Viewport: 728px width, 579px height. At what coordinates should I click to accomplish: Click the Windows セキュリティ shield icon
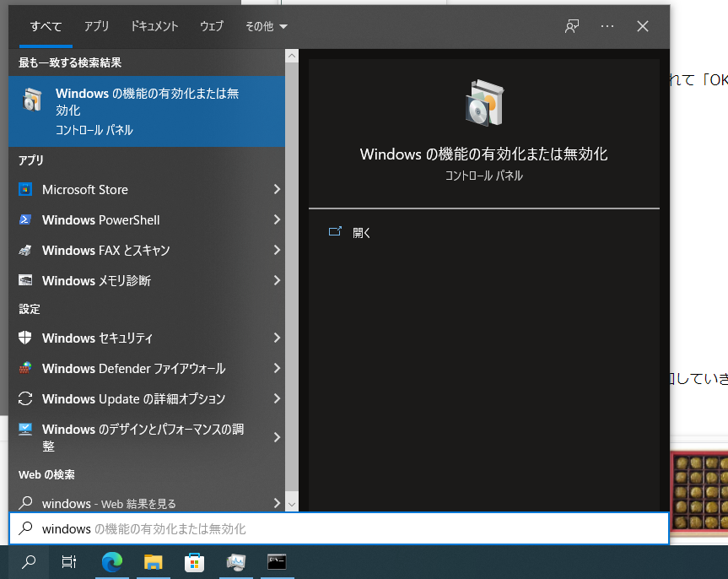[25, 338]
